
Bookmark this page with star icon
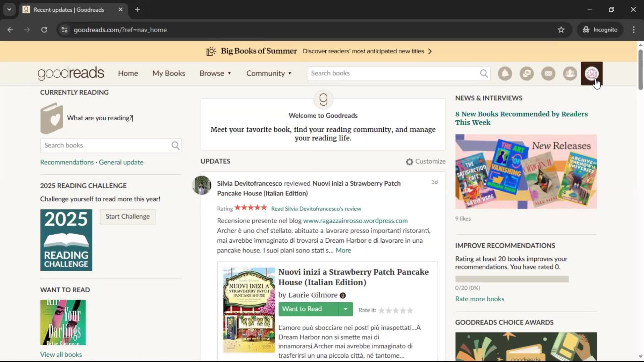coord(561,30)
